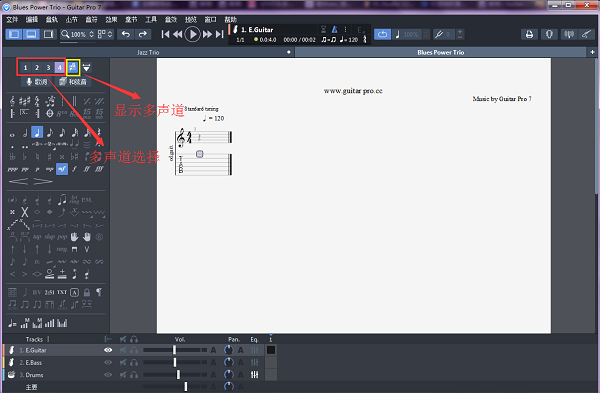Toggle the inspector right panel button
Image resolution: width=600 pixels, height=393 pixels.
[48, 34]
